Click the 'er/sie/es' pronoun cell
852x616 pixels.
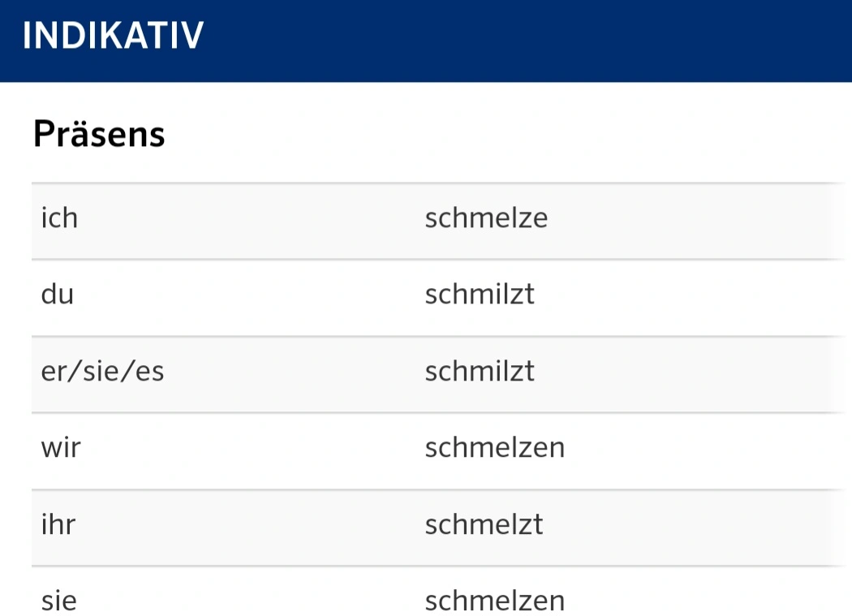pos(103,372)
